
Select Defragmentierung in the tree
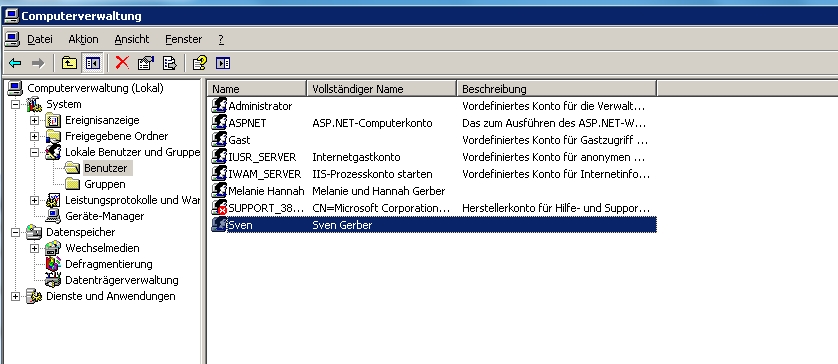[108, 265]
